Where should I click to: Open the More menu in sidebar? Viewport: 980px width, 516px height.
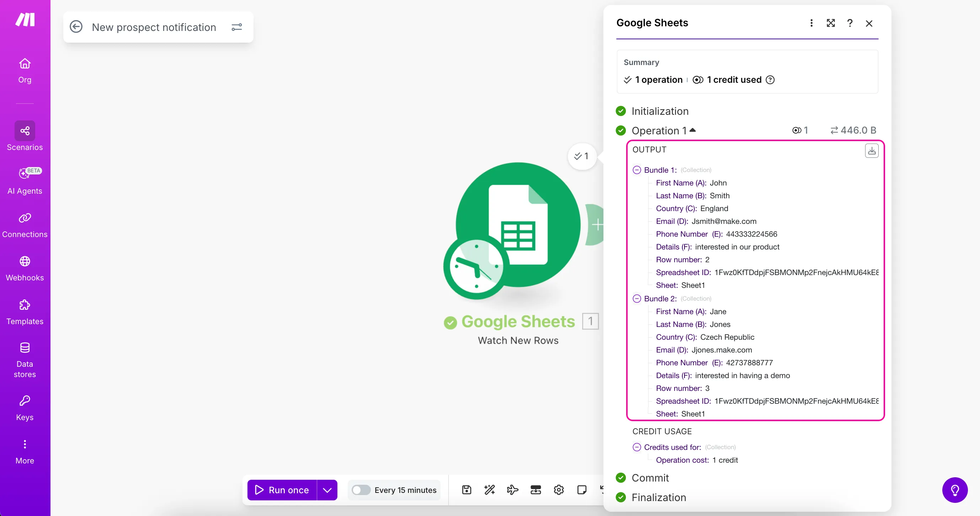[25, 452]
